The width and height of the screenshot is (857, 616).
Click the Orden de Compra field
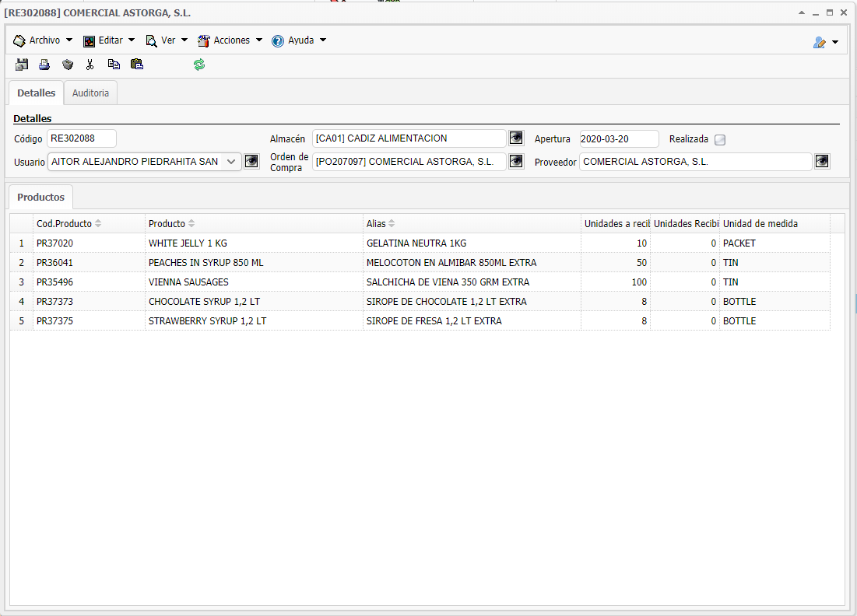409,162
